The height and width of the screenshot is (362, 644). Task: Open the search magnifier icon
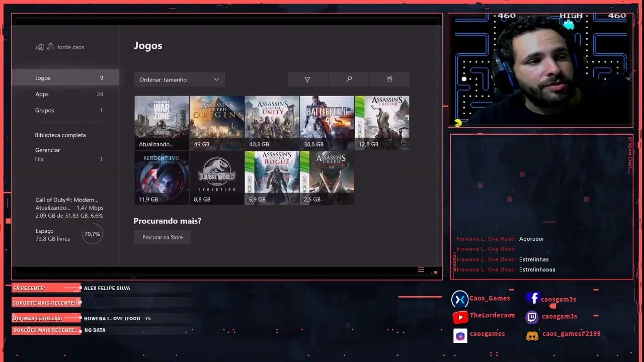[349, 79]
